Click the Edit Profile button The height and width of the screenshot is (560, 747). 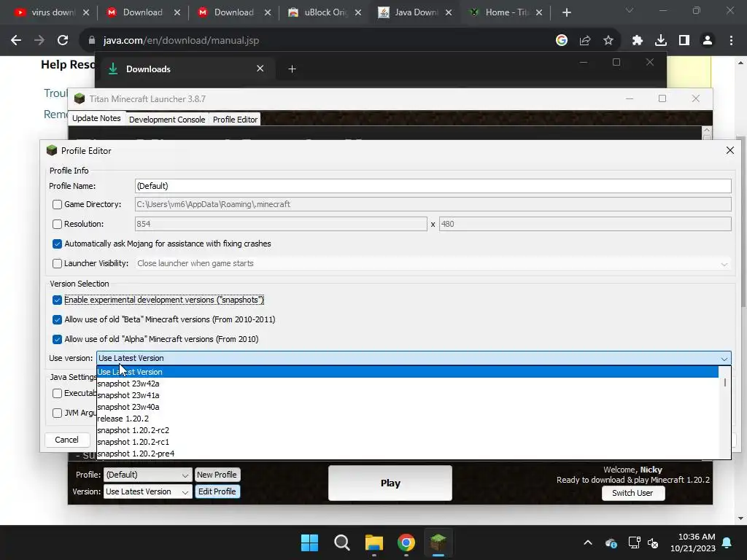(217, 491)
